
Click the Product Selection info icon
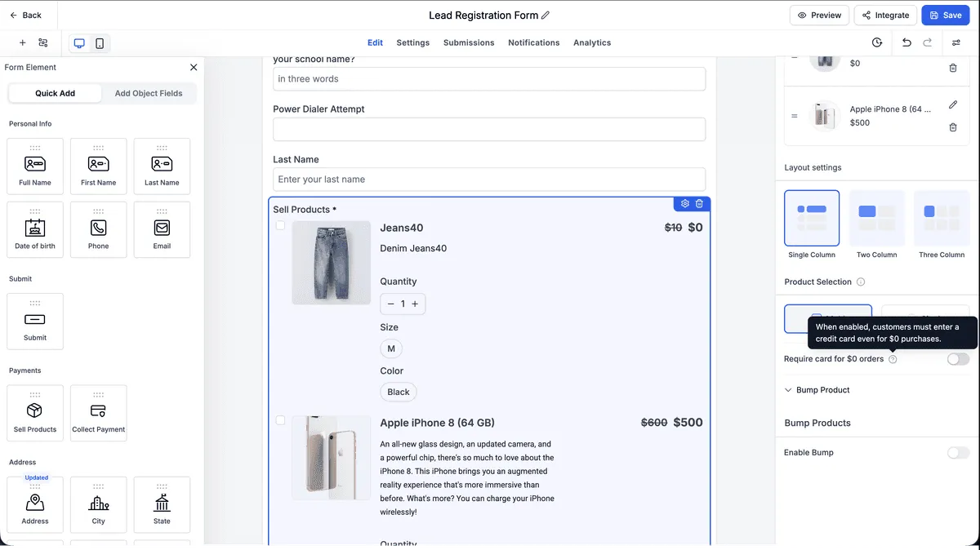point(861,282)
